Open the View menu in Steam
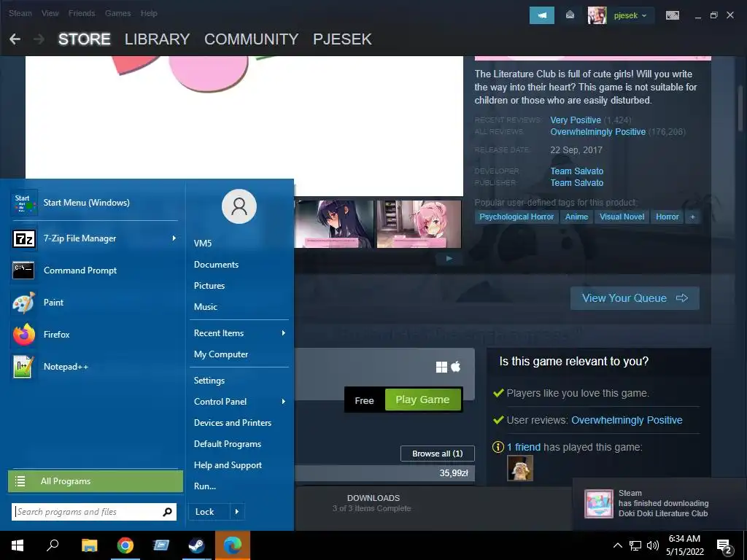 50,13
